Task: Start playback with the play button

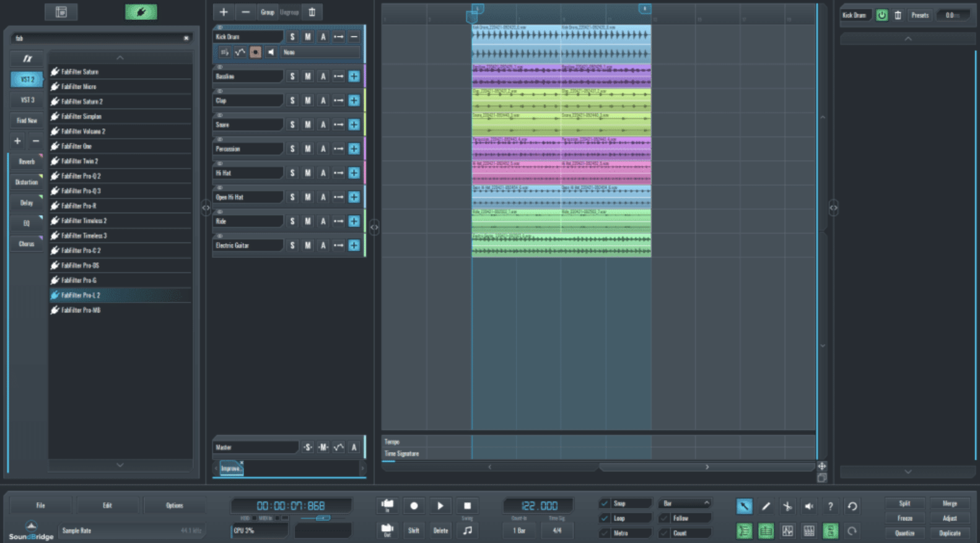Action: (440, 506)
